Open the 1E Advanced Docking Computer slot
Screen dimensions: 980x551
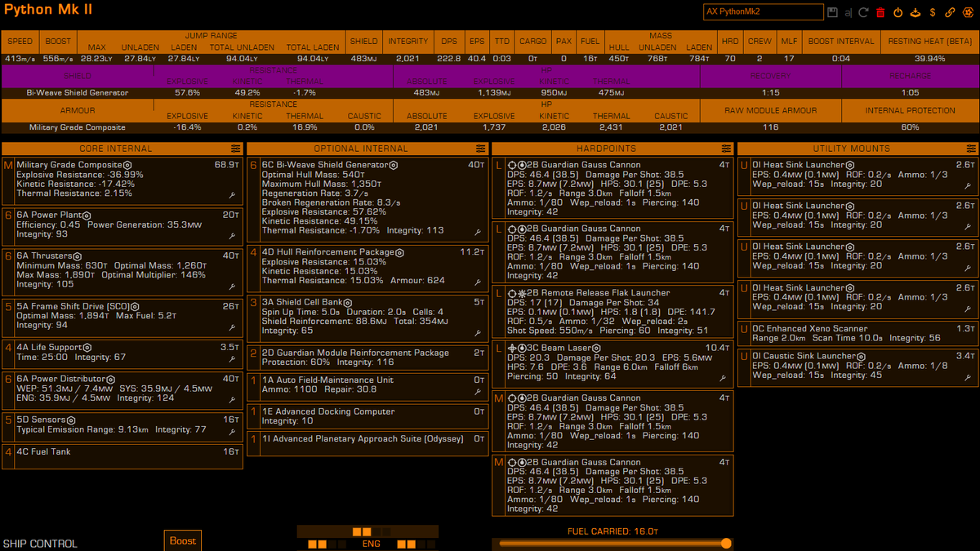pos(367,416)
